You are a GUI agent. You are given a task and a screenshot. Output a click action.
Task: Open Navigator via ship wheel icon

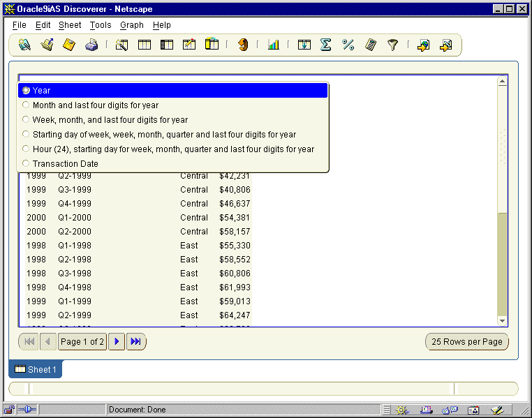click(x=401, y=410)
